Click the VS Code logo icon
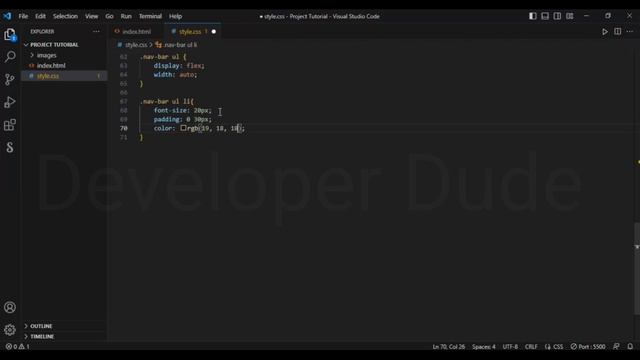640x360 pixels. (x=7, y=16)
